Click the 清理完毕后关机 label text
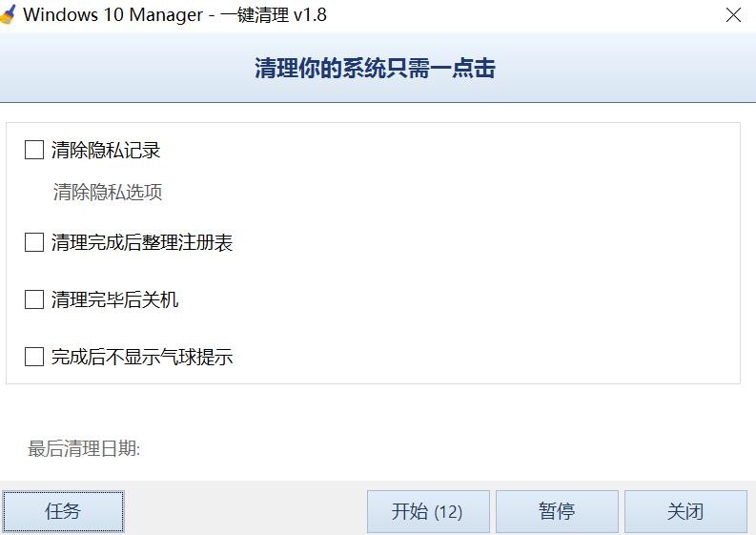756x535 pixels. 115,299
